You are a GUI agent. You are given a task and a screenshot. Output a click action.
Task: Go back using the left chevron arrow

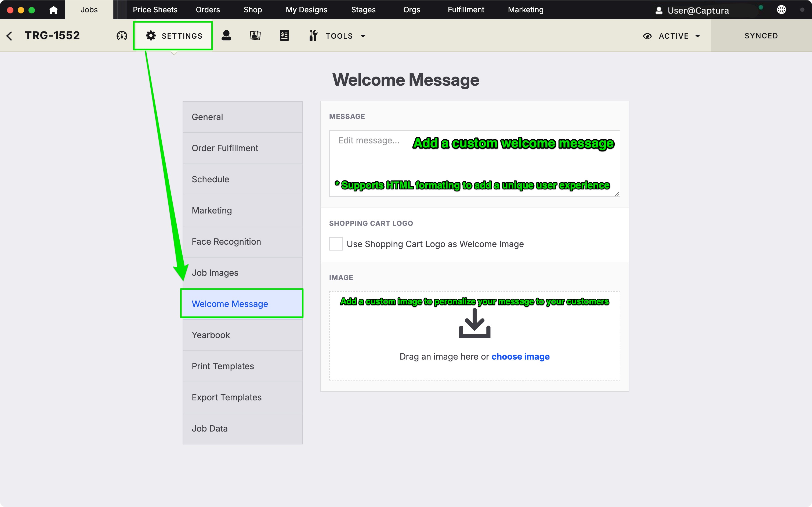[9, 35]
